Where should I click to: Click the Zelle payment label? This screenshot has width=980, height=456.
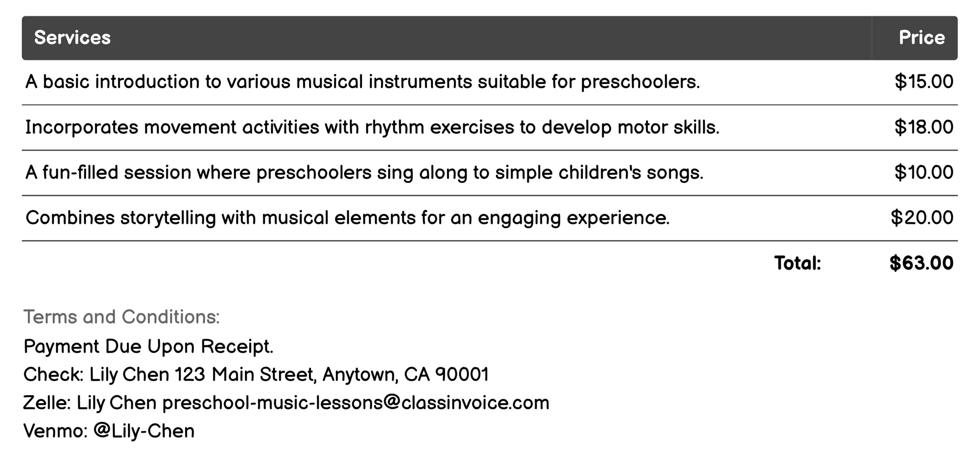pyautogui.click(x=47, y=403)
